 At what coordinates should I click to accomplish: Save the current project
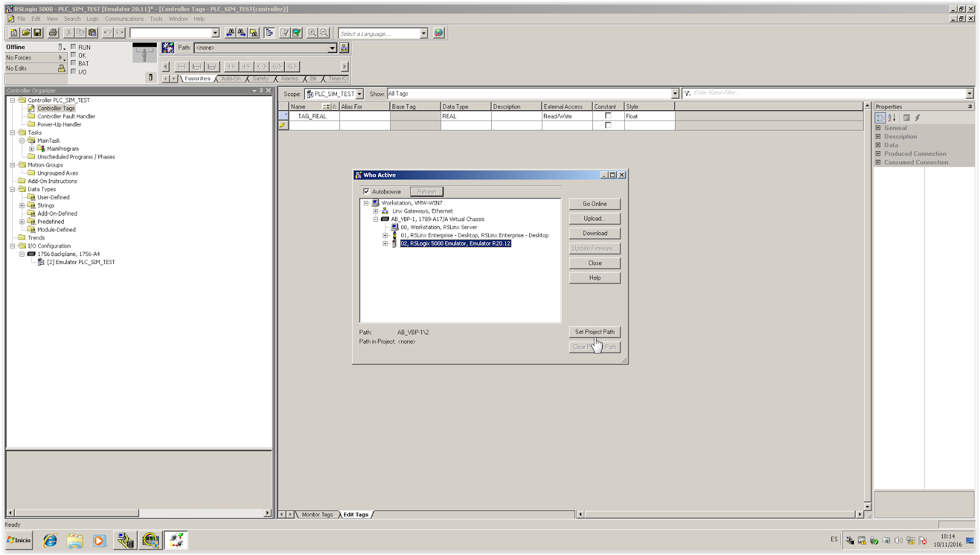(37, 32)
